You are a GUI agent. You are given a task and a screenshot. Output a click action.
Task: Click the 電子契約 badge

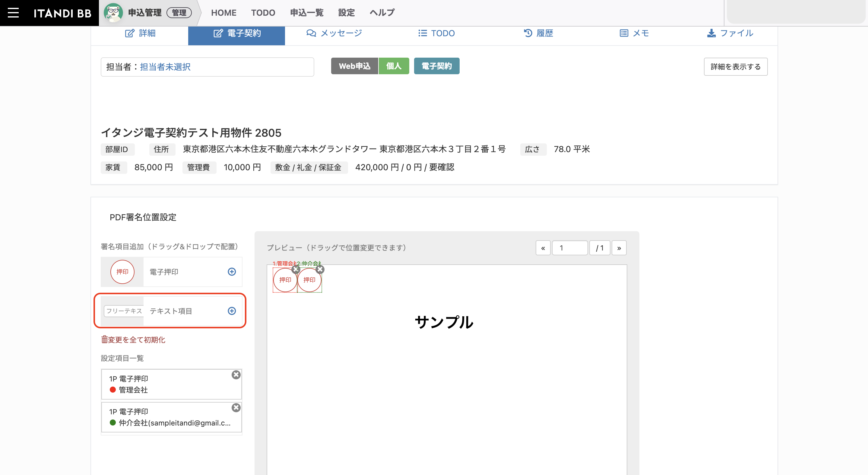(436, 66)
